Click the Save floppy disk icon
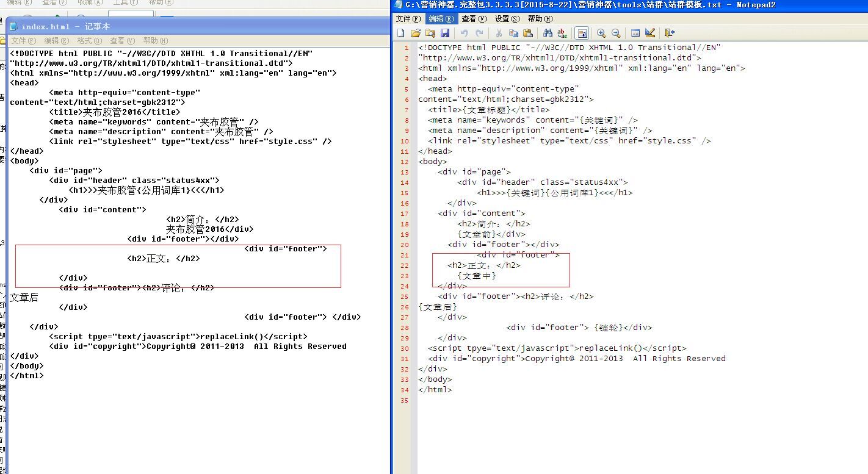 tap(445, 33)
